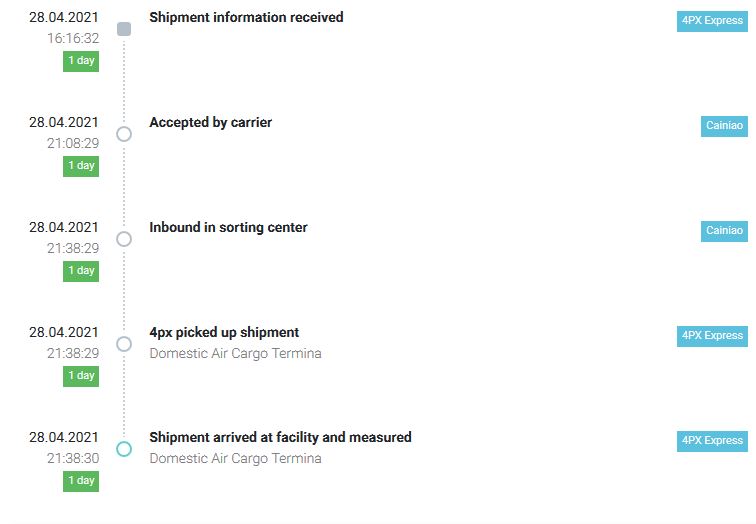
Task: Click the Shipment information received title
Action: coord(246,17)
